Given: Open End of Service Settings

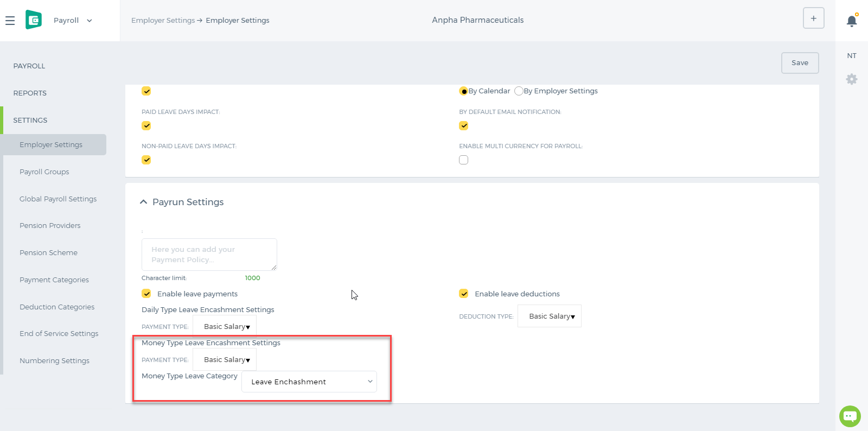Looking at the screenshot, I should tap(59, 334).
